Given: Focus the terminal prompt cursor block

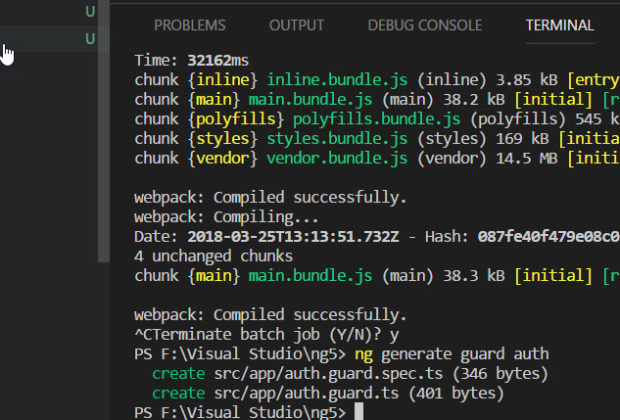Looking at the screenshot, I should (359, 412).
